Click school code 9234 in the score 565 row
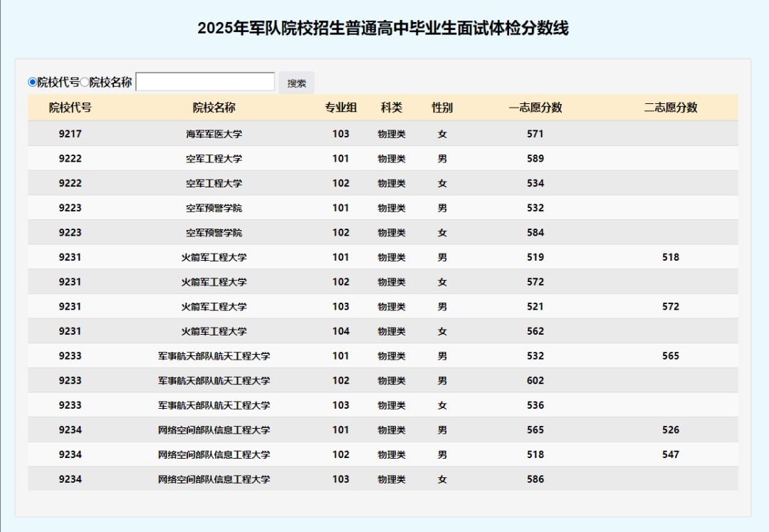Screen dimensions: 769x532 (x=70, y=429)
